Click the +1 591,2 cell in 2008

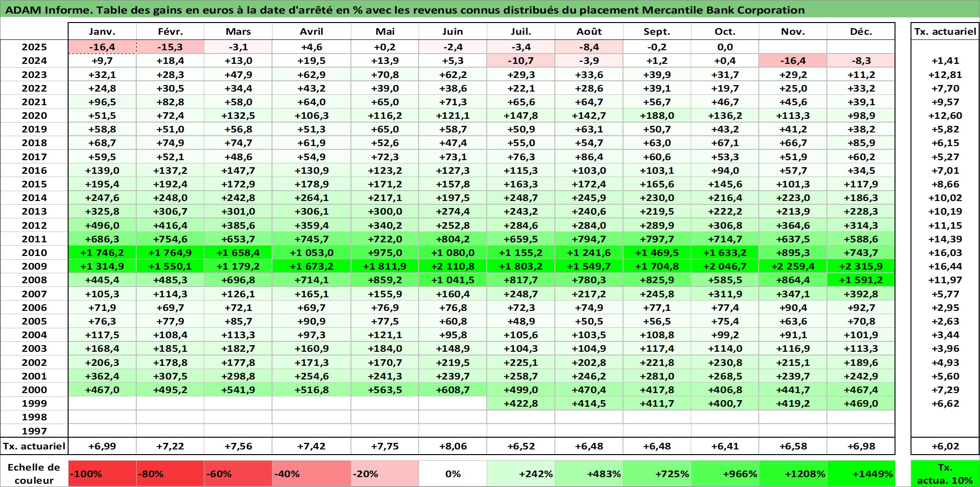point(861,280)
